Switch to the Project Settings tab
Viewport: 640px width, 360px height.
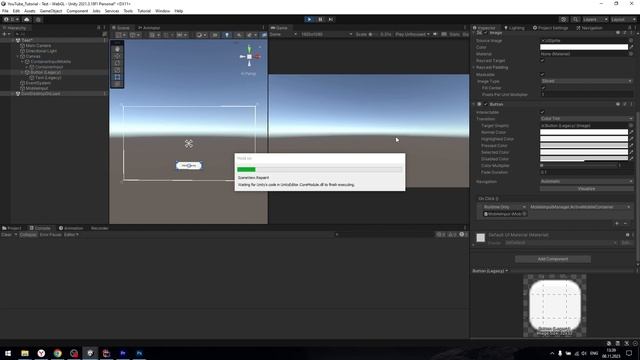(x=551, y=28)
